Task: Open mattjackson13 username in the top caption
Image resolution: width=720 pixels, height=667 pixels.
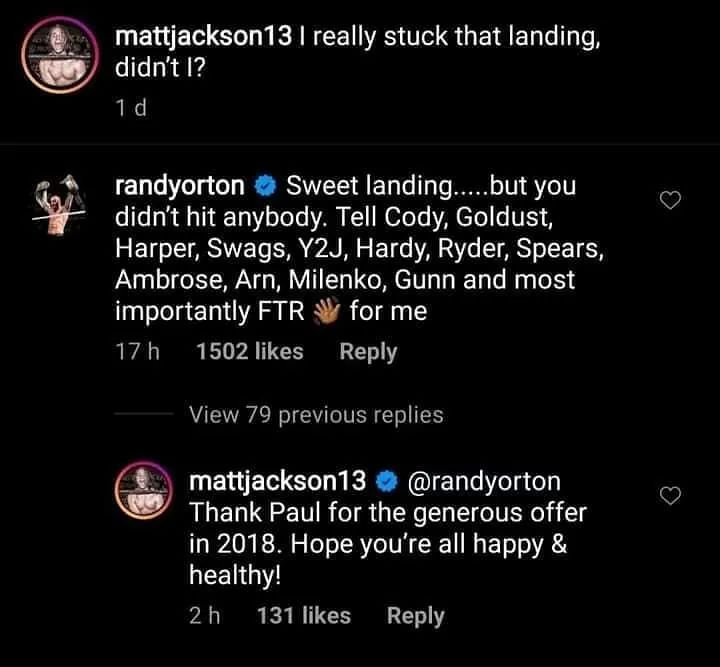Action: pyautogui.click(x=203, y=38)
